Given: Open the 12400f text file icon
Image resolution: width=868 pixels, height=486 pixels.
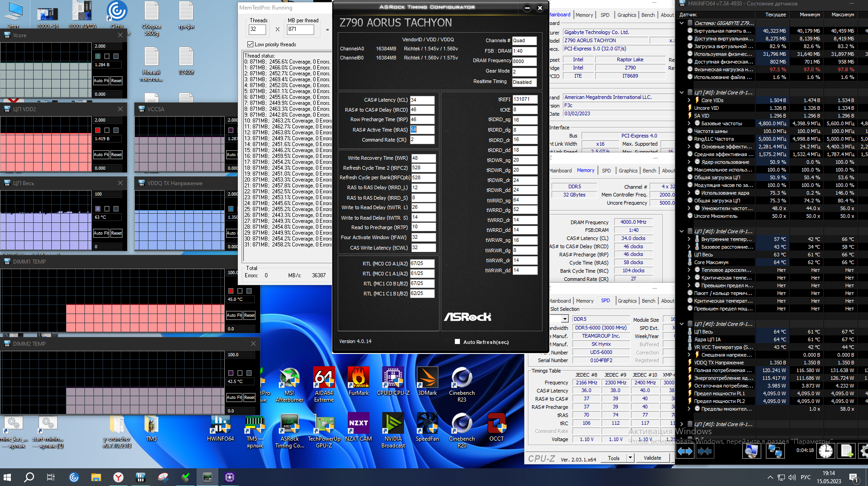Looking at the screenshot, I should click(x=186, y=61).
